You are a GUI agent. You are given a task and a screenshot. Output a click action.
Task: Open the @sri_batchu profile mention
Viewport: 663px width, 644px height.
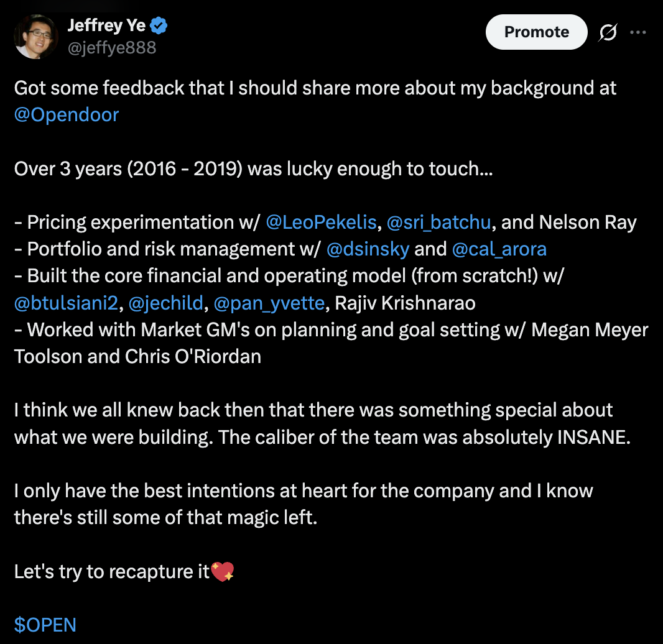tap(438, 222)
